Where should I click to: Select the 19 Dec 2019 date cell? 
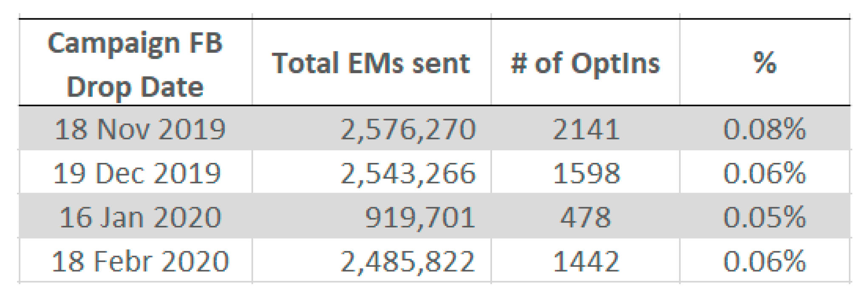(137, 174)
